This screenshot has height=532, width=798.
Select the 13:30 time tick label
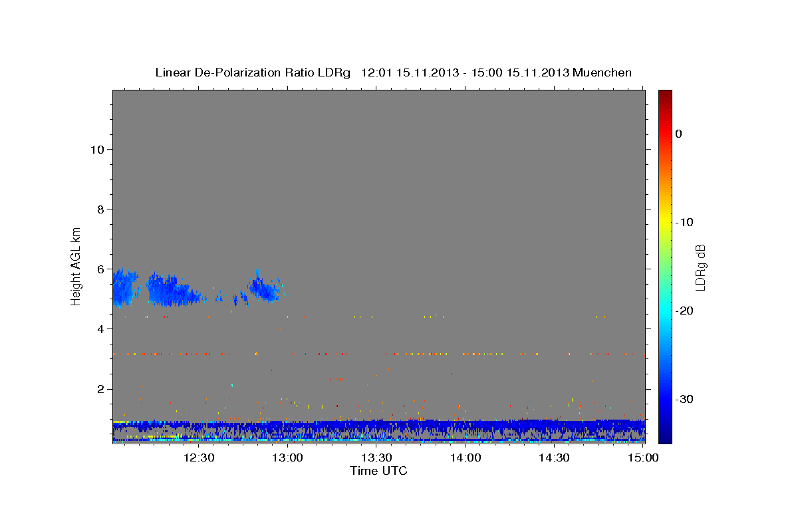(x=376, y=458)
